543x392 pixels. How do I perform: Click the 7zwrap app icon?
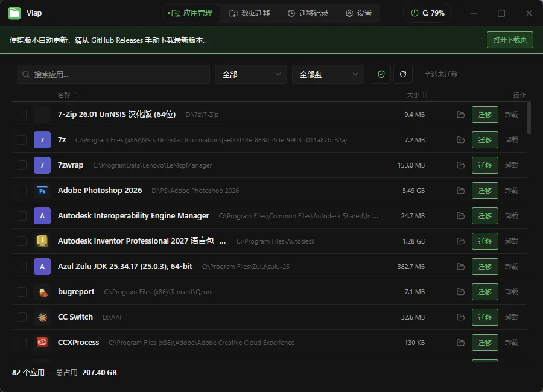point(42,165)
